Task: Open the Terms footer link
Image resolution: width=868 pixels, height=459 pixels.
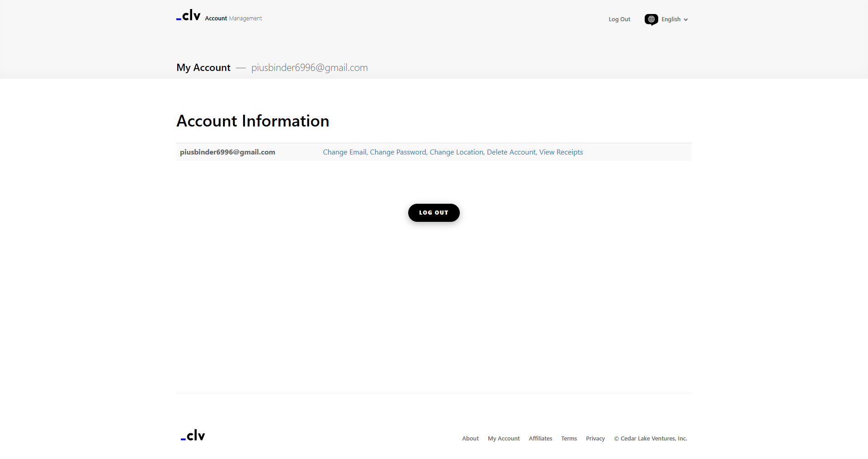Action: click(569, 439)
